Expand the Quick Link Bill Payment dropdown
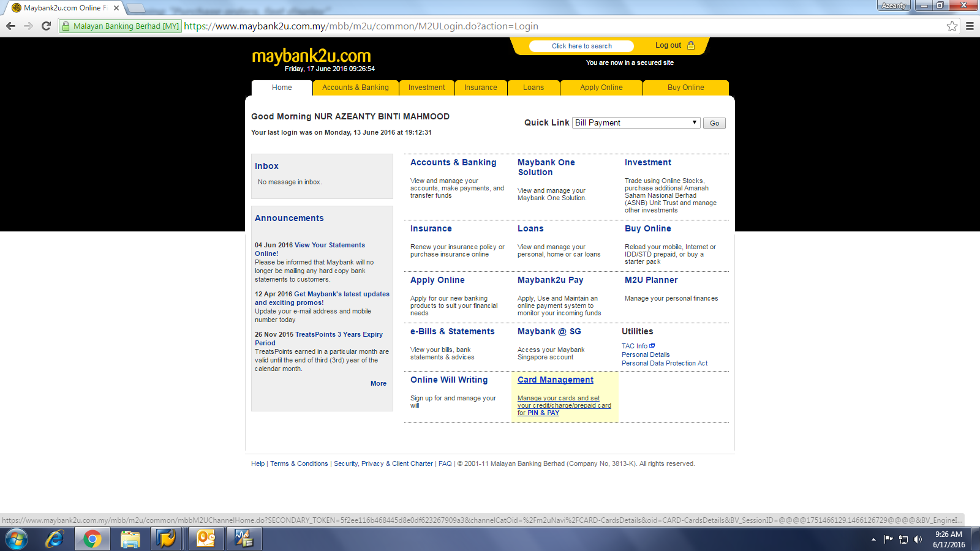The width and height of the screenshot is (980, 551). pos(636,122)
